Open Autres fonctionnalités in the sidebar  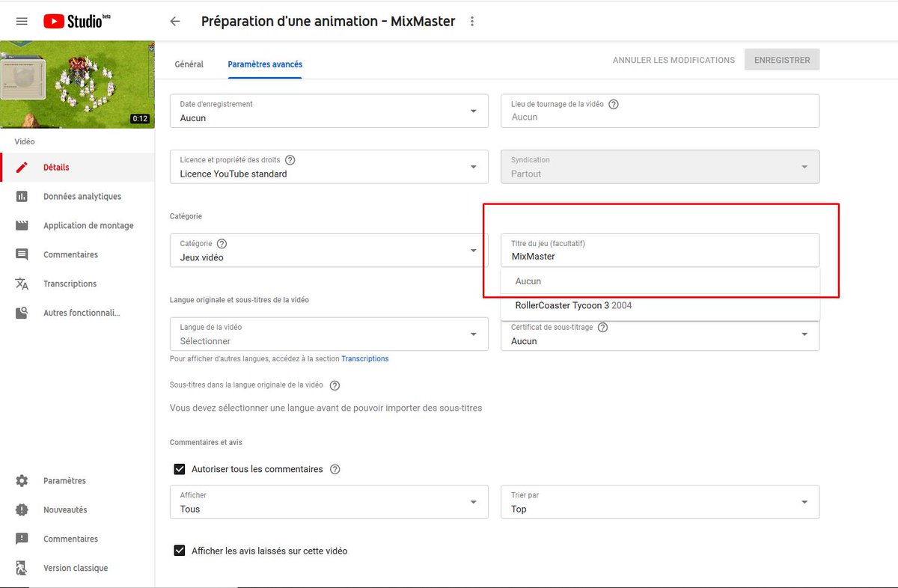coord(77,313)
